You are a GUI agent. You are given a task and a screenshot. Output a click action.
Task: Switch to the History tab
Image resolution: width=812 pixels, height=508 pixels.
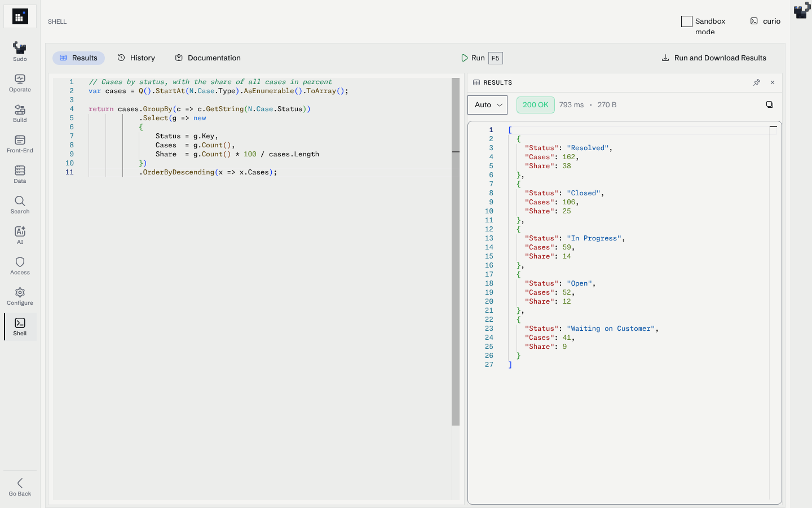coord(136,58)
